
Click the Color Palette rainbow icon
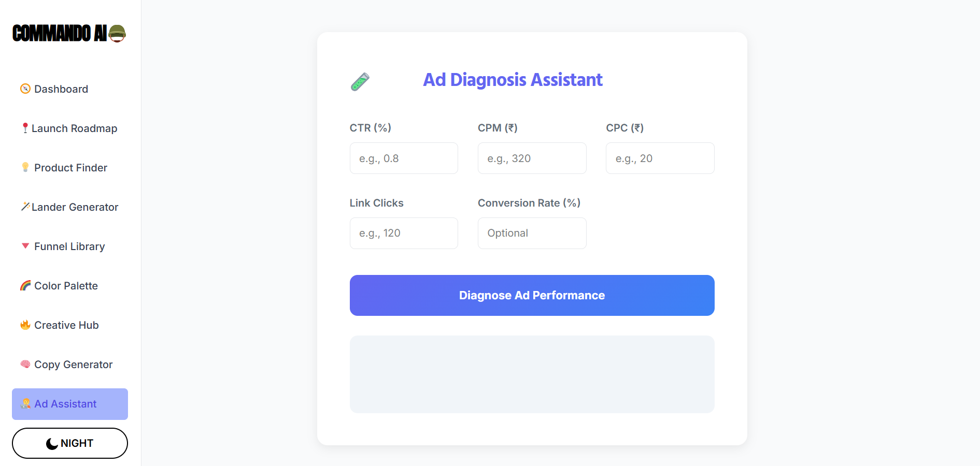tap(25, 285)
